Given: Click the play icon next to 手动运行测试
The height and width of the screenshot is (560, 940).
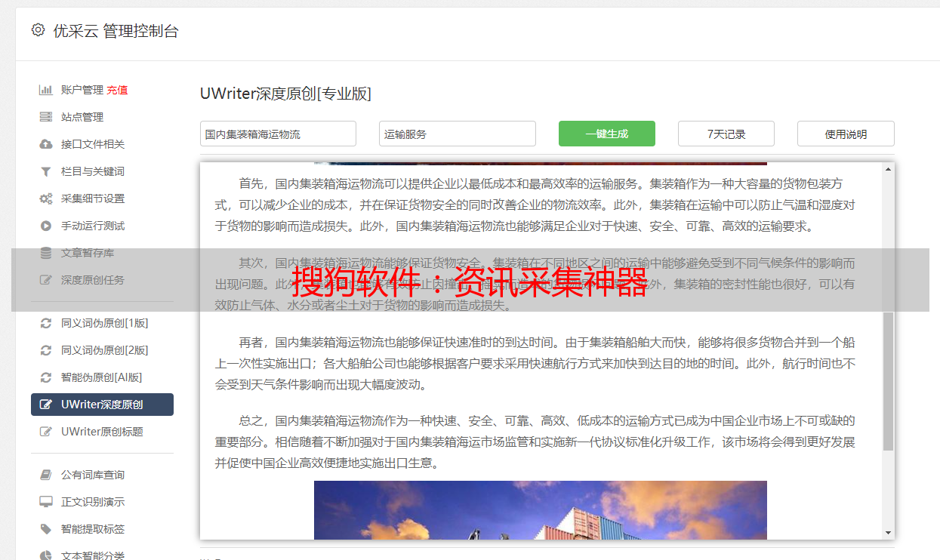Looking at the screenshot, I should pos(46,226).
